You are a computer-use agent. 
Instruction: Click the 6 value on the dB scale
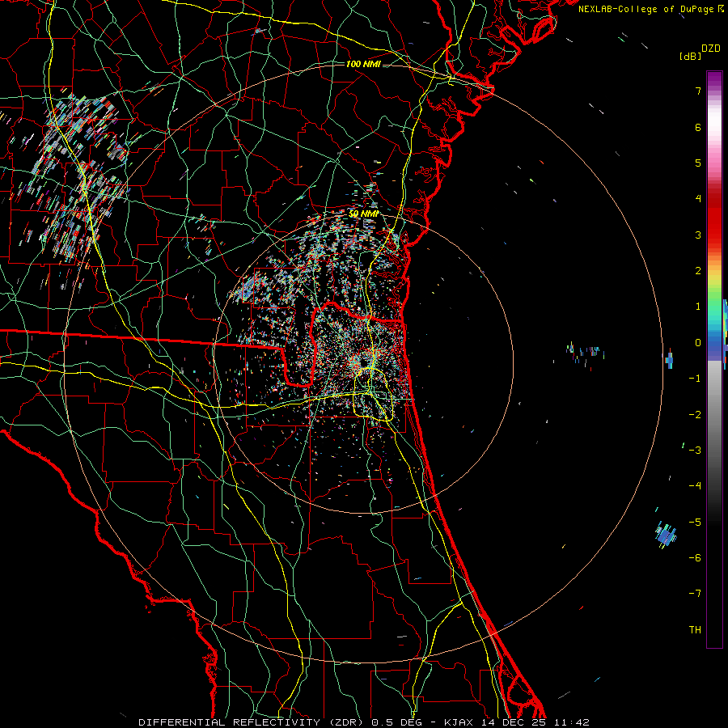point(698,127)
